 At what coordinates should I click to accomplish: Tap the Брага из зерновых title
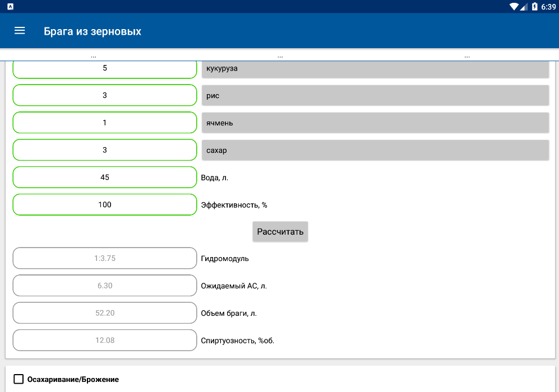(93, 31)
